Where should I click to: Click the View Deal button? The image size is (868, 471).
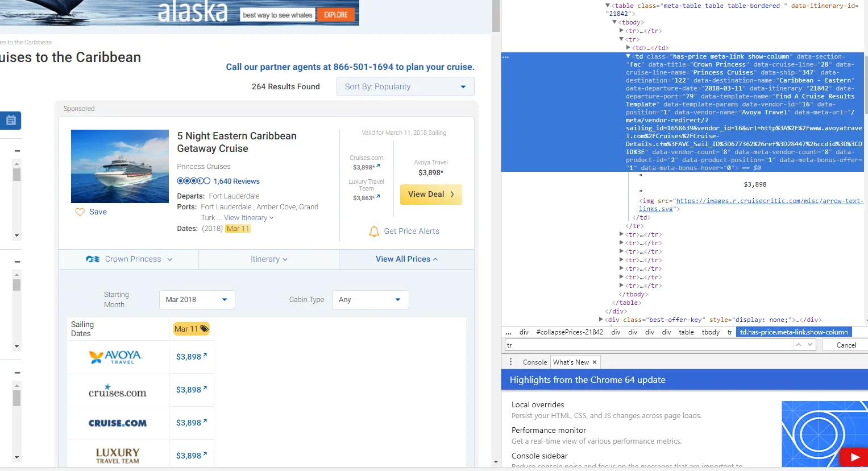431,195
